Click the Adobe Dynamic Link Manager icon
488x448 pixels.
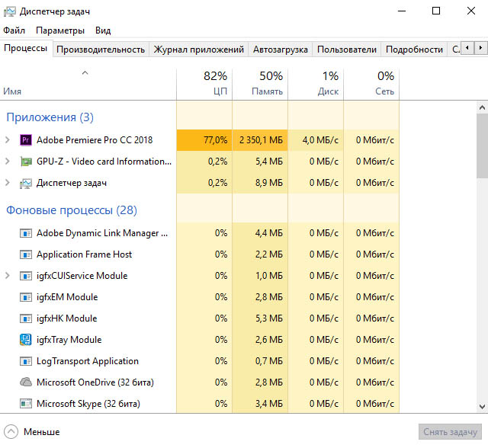(x=26, y=233)
